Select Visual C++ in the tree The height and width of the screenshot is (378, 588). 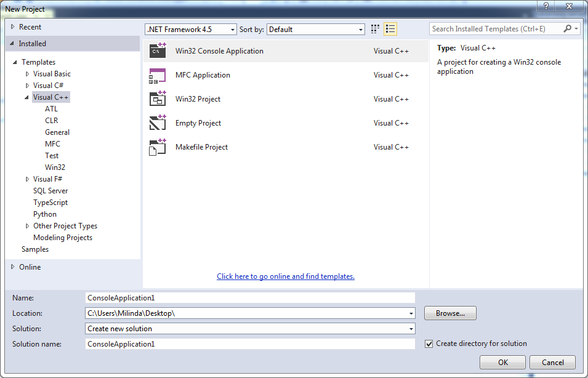click(x=51, y=97)
